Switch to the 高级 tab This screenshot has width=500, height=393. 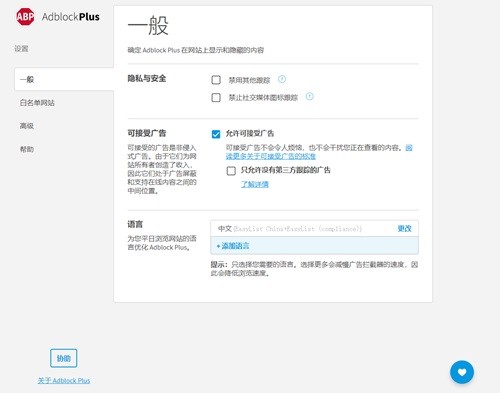(27, 126)
